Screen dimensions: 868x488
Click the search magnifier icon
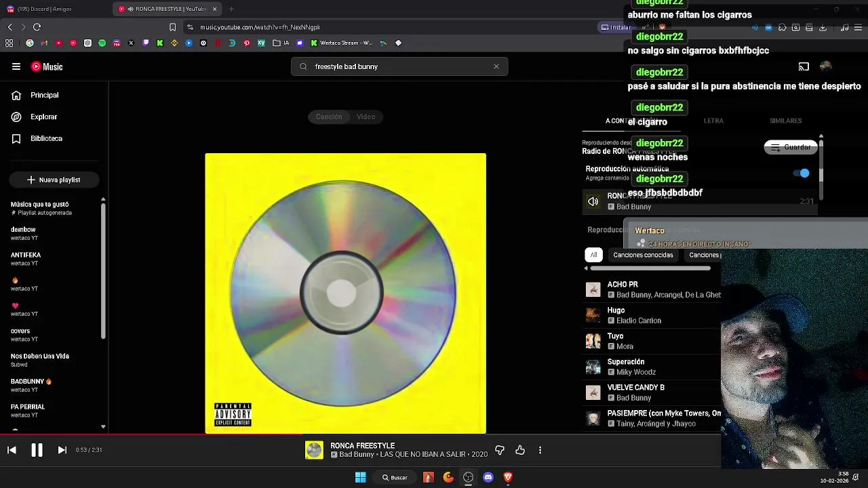click(303, 66)
